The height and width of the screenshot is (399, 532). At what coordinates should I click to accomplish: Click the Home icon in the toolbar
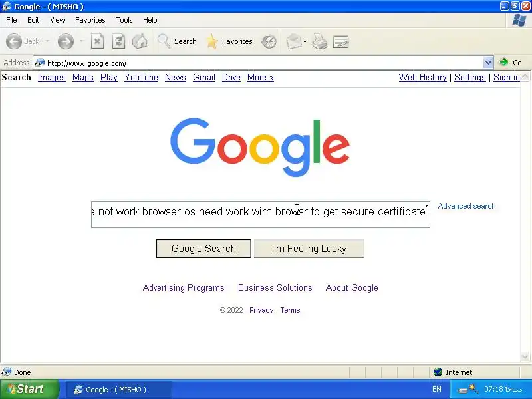[140, 41]
